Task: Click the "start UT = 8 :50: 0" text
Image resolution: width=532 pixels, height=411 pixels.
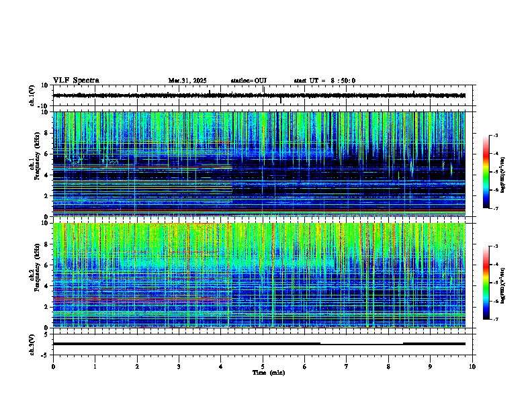Action: [x=324, y=81]
